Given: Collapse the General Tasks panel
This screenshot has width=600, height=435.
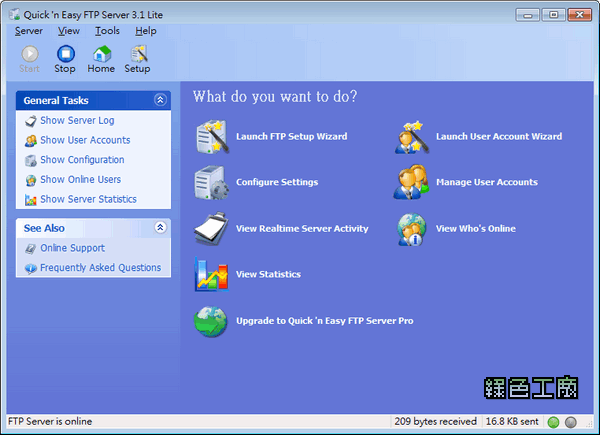Looking at the screenshot, I should [160, 100].
